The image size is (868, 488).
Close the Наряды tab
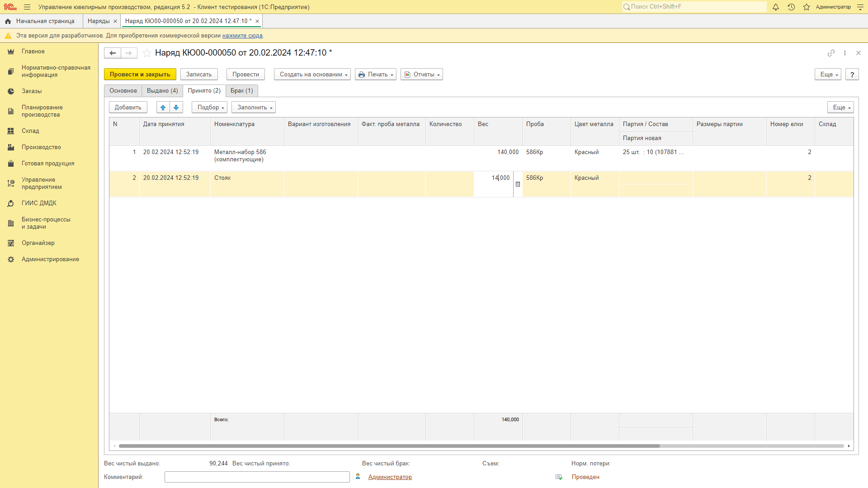(115, 21)
